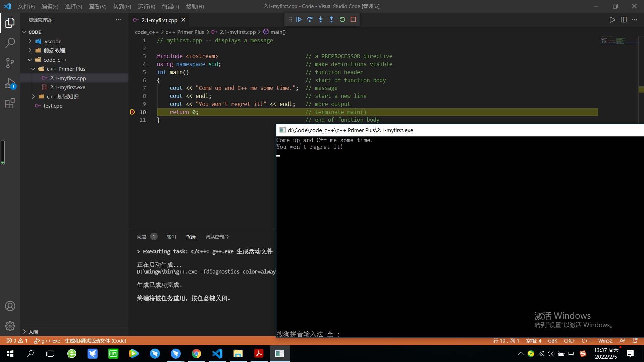The height and width of the screenshot is (362, 644).
Task: Click 'c++ Primer Plus' in breadcrumb
Action: (185, 32)
